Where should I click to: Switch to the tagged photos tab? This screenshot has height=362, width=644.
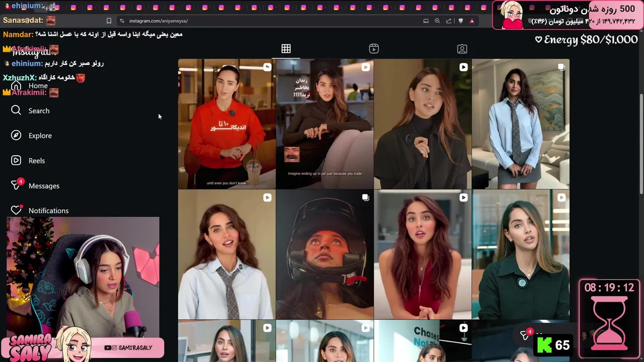462,49
